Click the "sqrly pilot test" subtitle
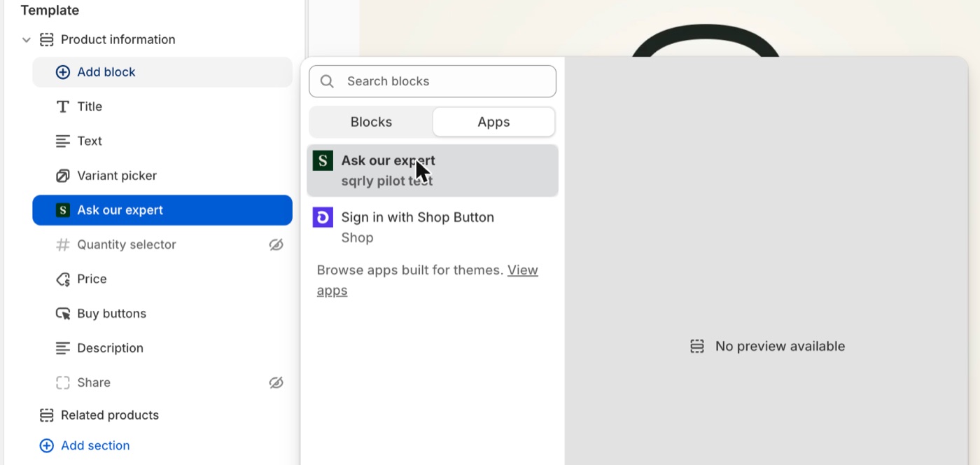The width and height of the screenshot is (980, 465). tap(387, 181)
